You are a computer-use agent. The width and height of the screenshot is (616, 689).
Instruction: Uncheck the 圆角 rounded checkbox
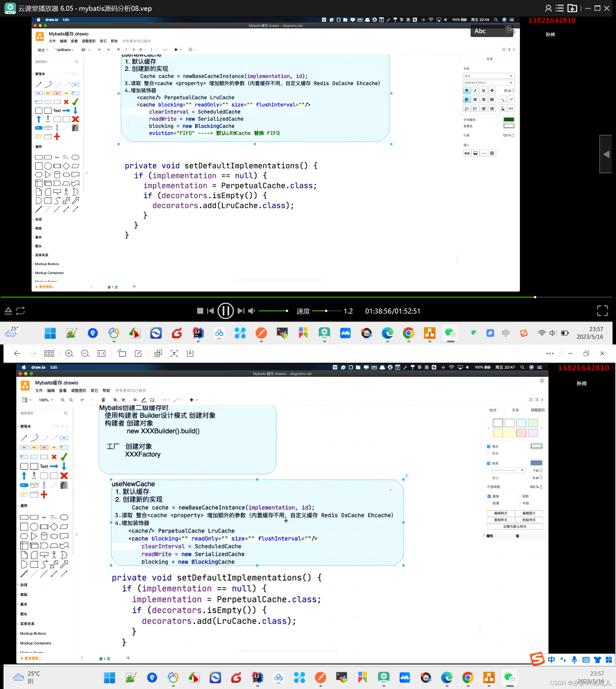point(489,496)
